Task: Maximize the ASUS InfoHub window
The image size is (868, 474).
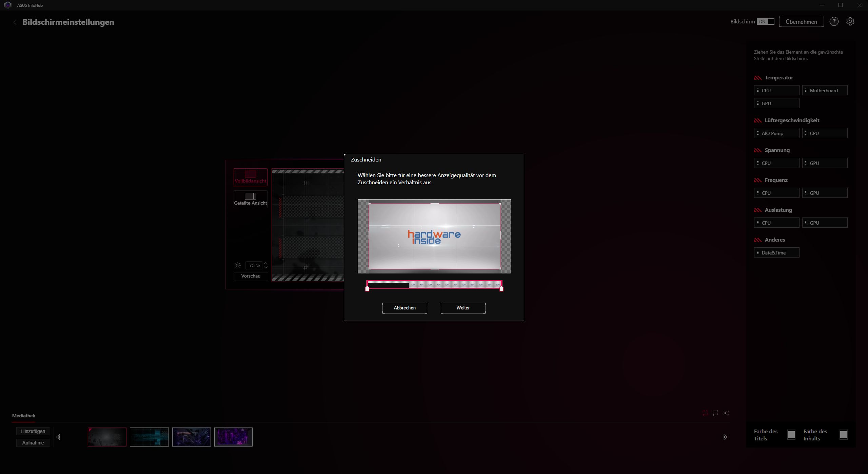Action: tap(841, 5)
